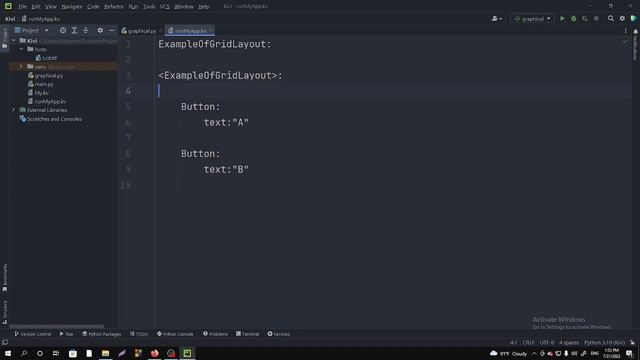Click Python 3.10 interpreter in status bar

pyautogui.click(x=604, y=342)
